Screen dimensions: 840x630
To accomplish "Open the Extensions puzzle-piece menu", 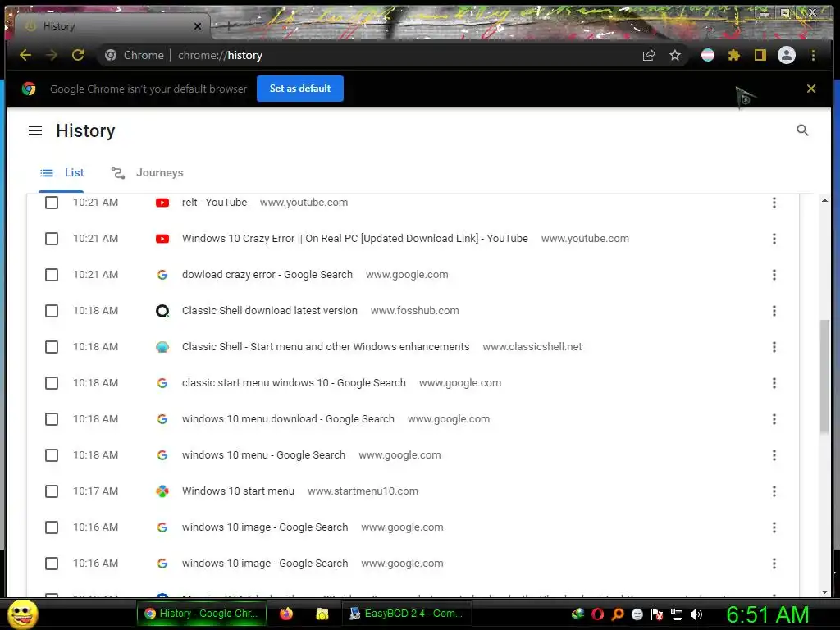I will (734, 55).
